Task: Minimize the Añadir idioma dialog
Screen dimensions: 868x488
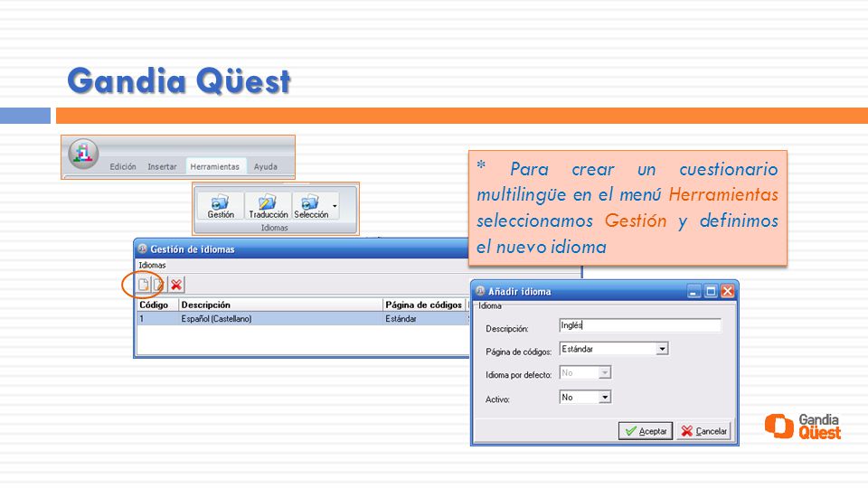Action: click(693, 292)
